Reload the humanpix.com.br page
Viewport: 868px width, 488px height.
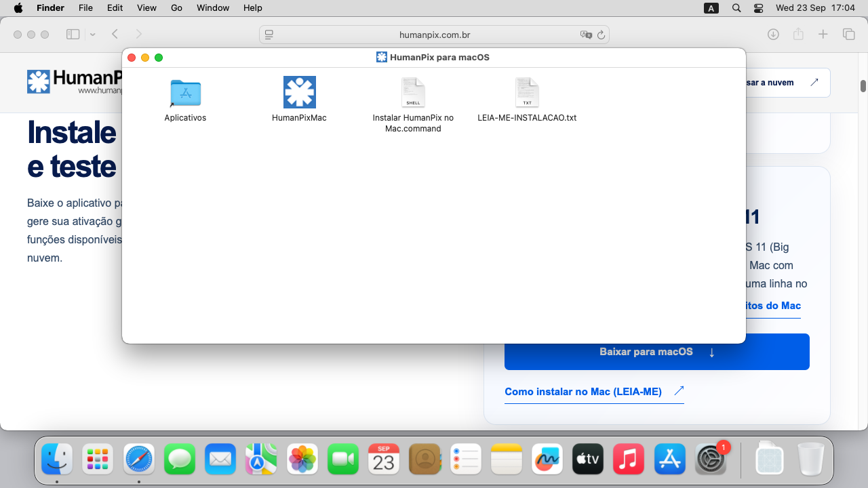[601, 35]
